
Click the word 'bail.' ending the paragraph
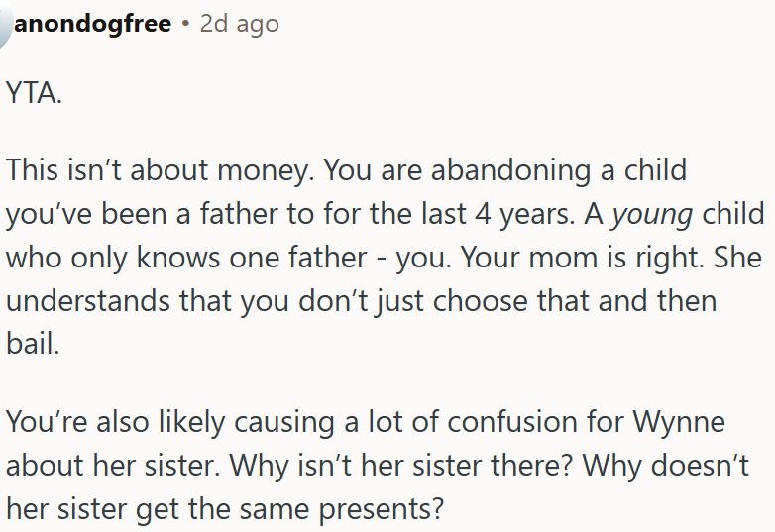(33, 343)
